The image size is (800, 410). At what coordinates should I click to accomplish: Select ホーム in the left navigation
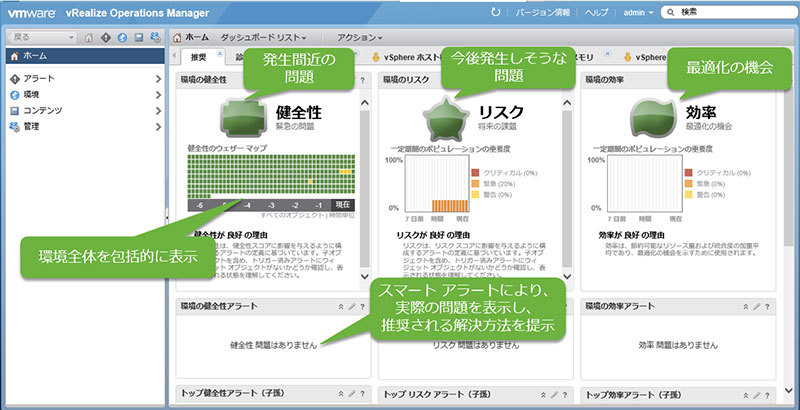(85, 56)
